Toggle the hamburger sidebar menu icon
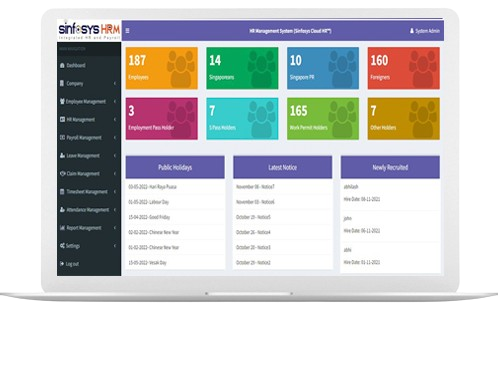The height and width of the screenshot is (365, 498). (x=127, y=31)
